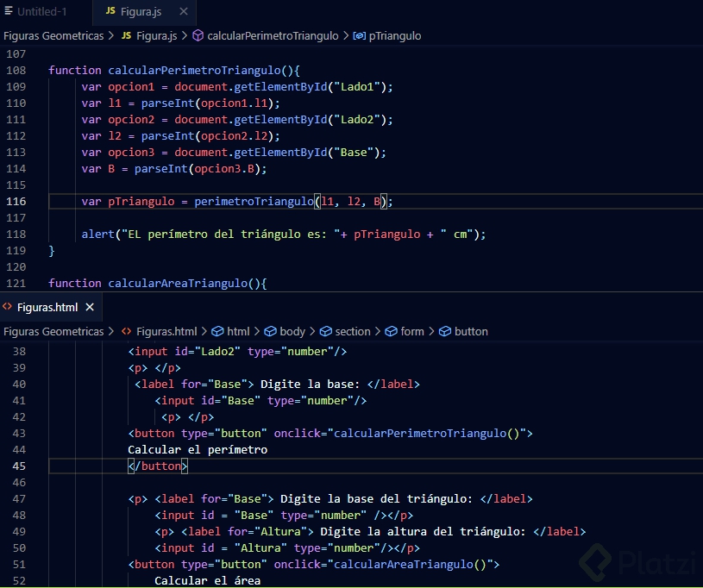Screen dimensions: 703x588
Task: Click the input id="Lado2" tag on line 38
Action: (x=237, y=352)
